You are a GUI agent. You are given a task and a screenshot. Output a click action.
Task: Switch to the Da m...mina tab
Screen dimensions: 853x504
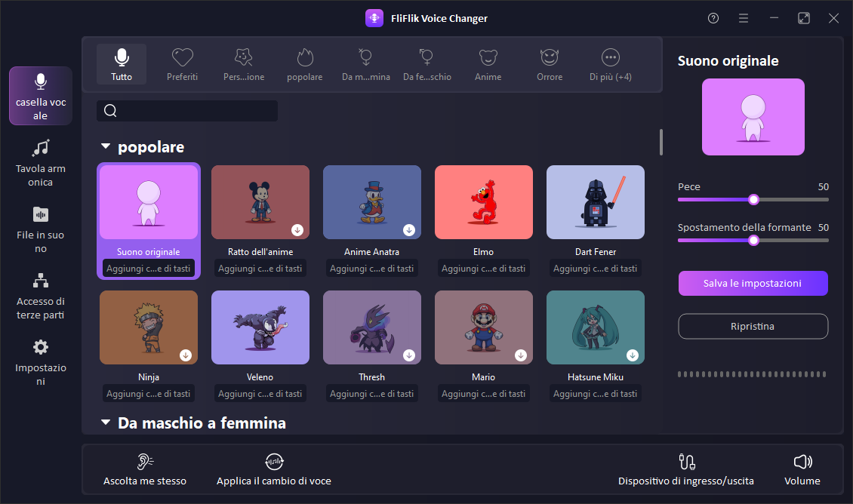coord(365,64)
